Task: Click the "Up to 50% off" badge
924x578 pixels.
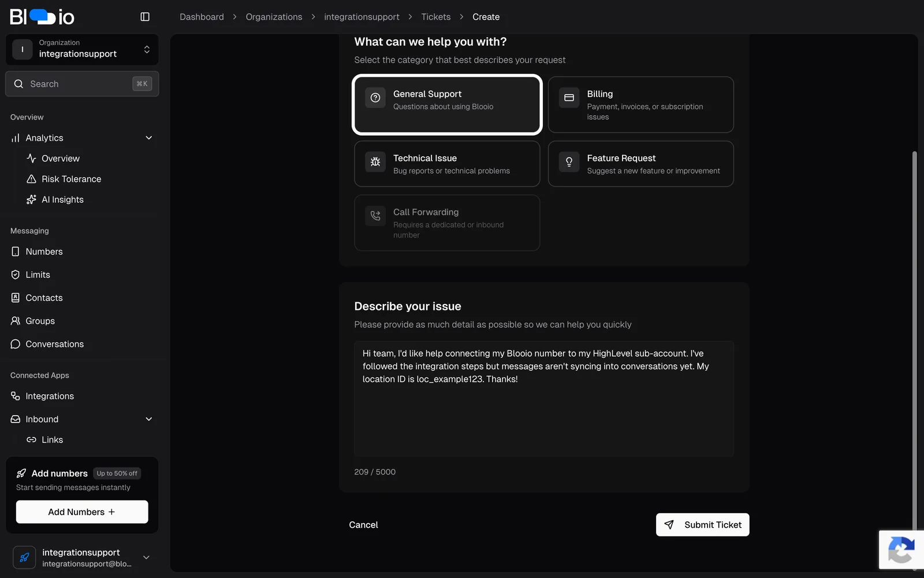Action: [117, 473]
